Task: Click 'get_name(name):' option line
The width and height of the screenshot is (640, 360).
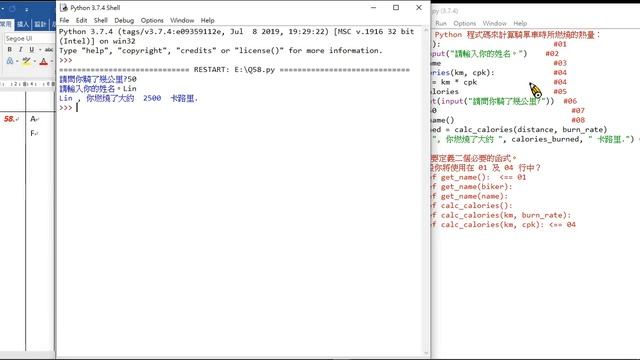Action: pyautogui.click(x=474, y=196)
